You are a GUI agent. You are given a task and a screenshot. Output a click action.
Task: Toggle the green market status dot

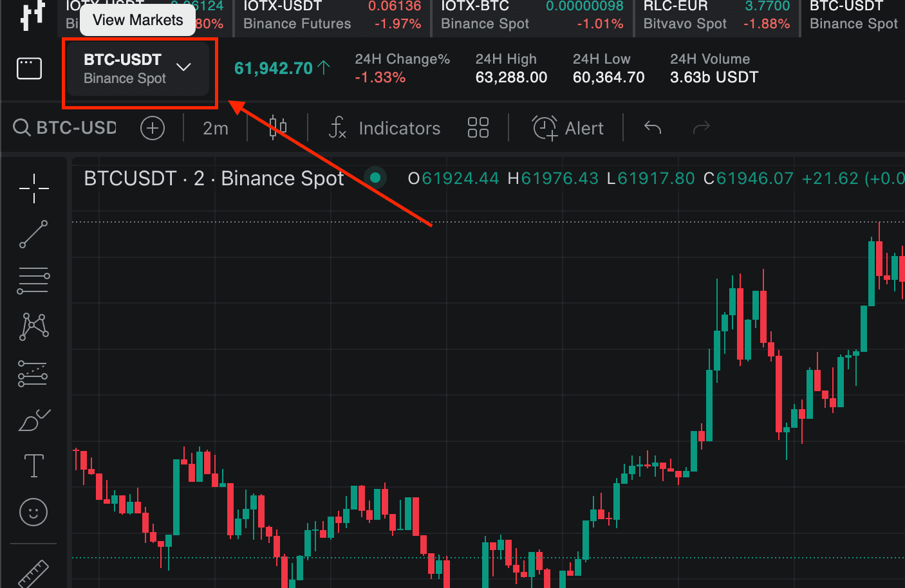tap(375, 178)
